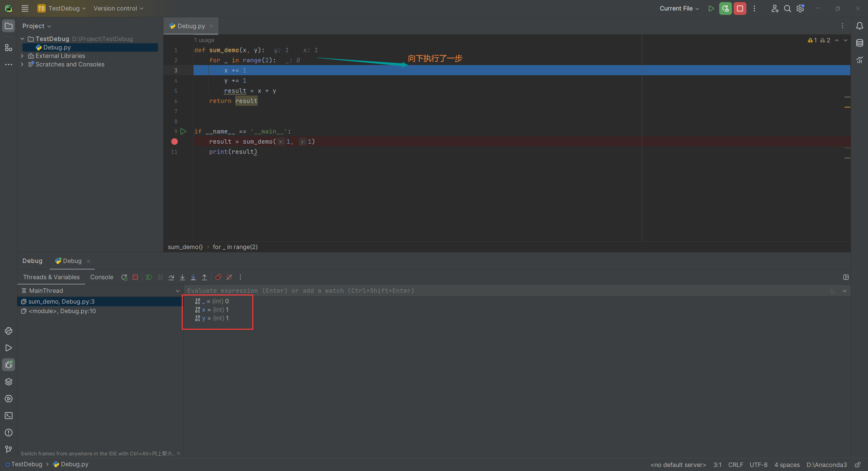This screenshot has height=471, width=868.
Task: Select module frame Debug.py:10
Action: coord(62,311)
